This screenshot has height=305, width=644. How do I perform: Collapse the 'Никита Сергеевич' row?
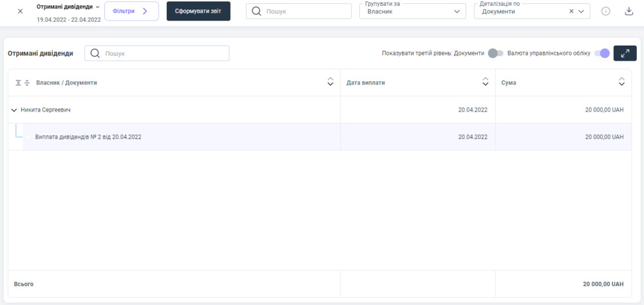14,110
